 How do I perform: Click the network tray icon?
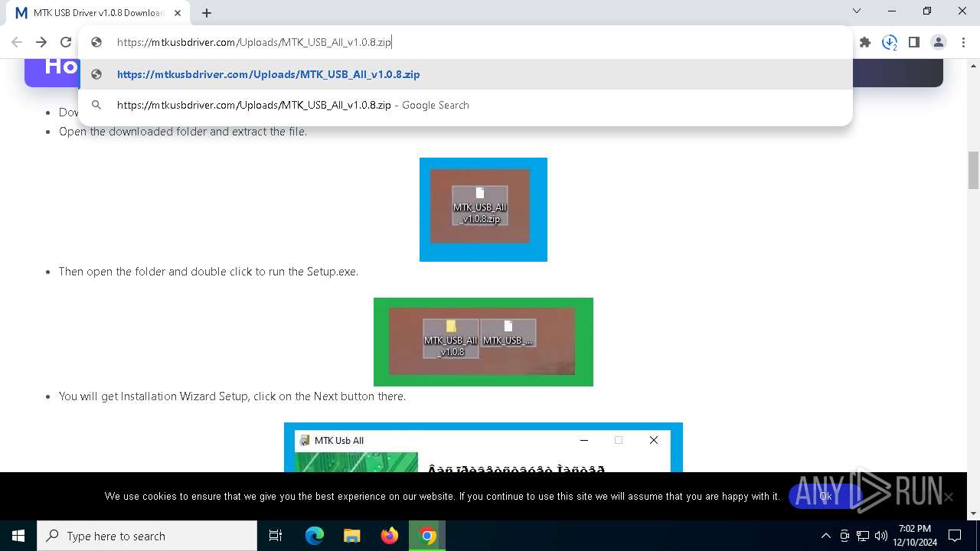click(863, 536)
